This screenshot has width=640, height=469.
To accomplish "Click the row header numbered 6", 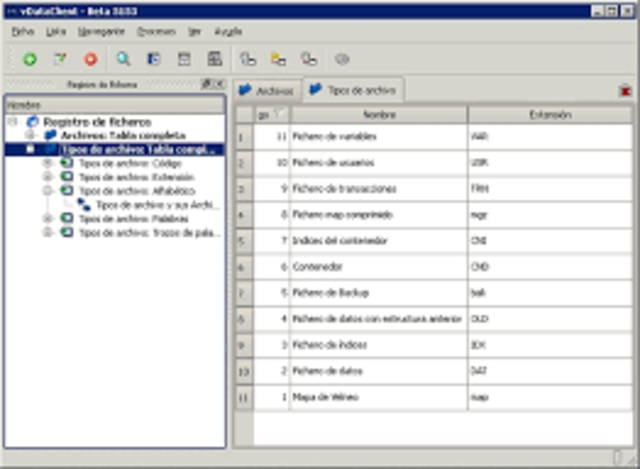I will [244, 267].
